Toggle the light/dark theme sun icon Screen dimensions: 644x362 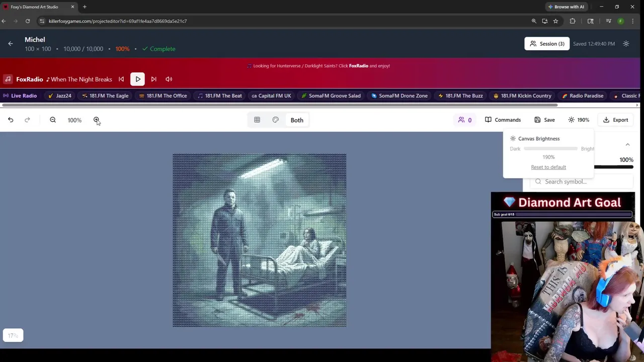click(x=626, y=44)
